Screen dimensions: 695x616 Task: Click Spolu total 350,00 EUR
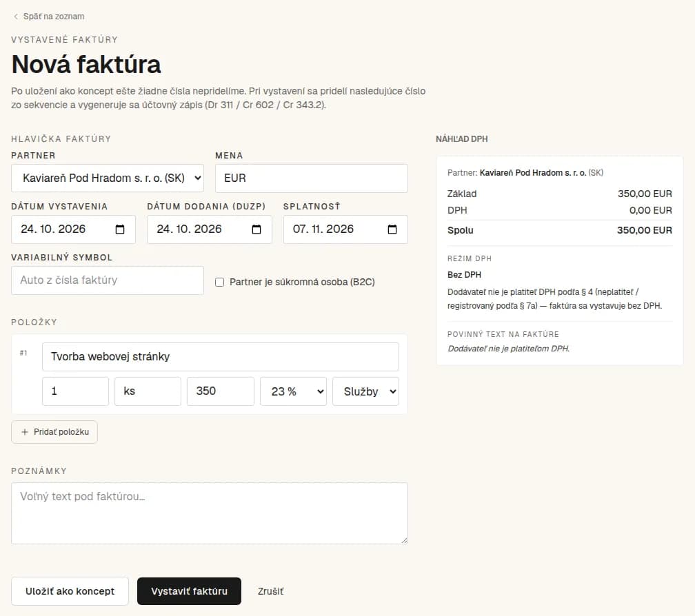[645, 230]
